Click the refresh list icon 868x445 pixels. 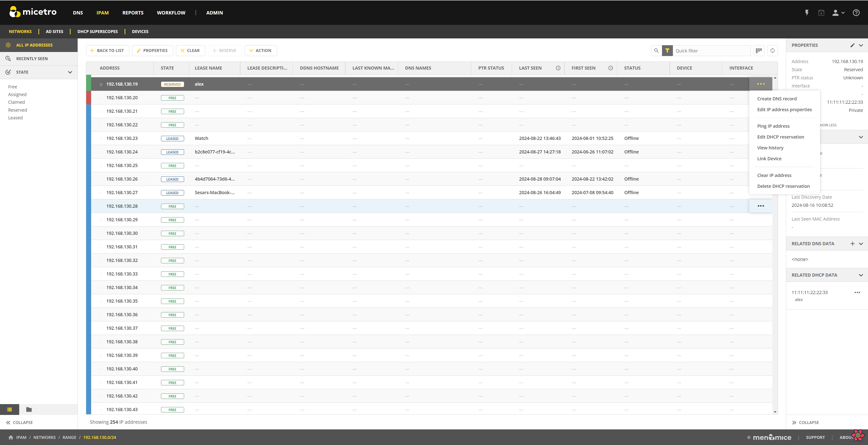[772, 50]
